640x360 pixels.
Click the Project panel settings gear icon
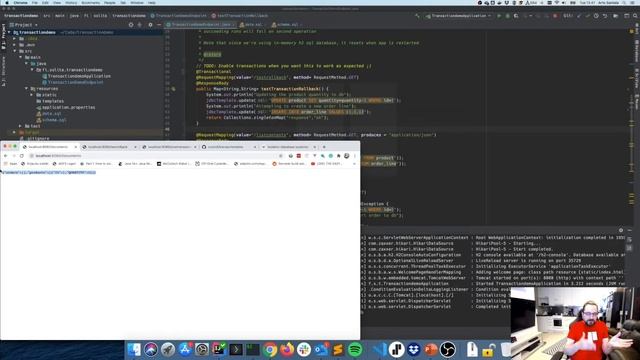point(150,25)
